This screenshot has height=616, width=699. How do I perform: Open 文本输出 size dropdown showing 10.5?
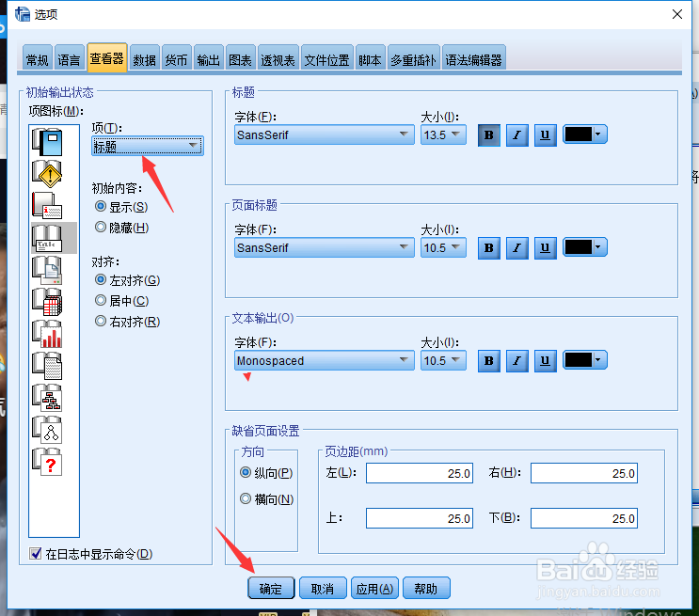click(443, 360)
